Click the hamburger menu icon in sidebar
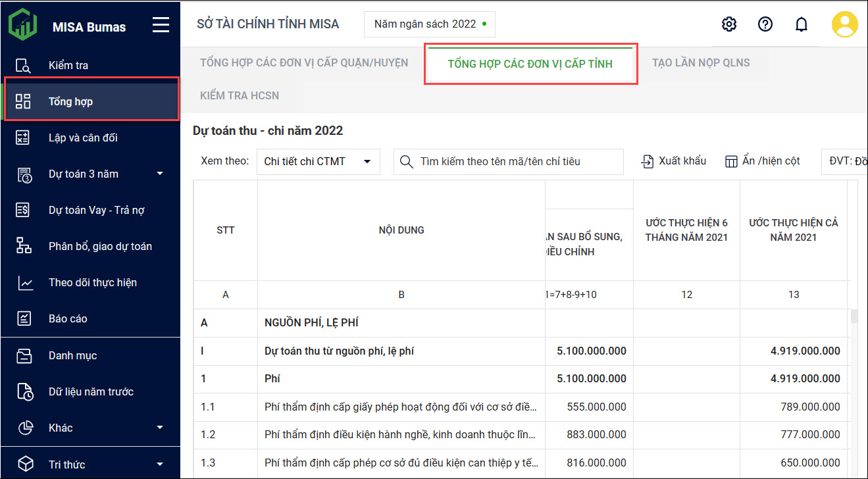The height and width of the screenshot is (479, 868). coord(161,25)
